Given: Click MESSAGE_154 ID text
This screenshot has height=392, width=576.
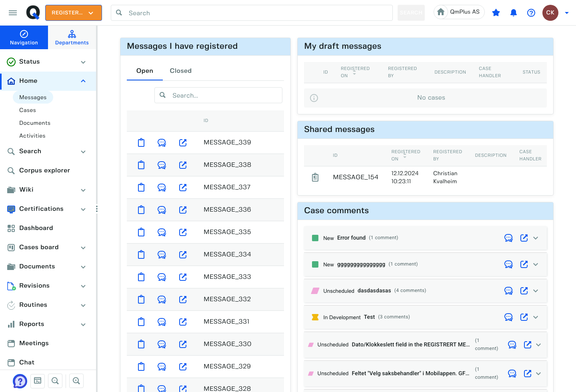Looking at the screenshot, I should tap(356, 177).
